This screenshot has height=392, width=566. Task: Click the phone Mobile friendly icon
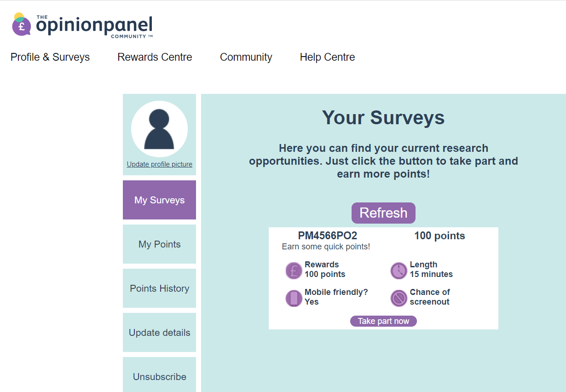click(x=294, y=298)
